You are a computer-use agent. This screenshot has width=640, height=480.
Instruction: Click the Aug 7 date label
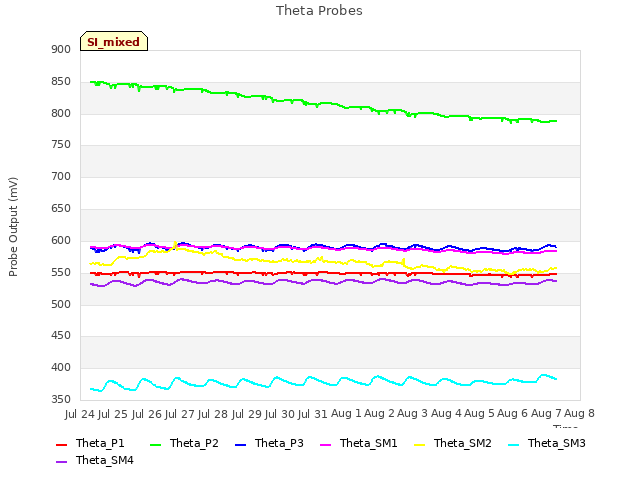click(546, 413)
